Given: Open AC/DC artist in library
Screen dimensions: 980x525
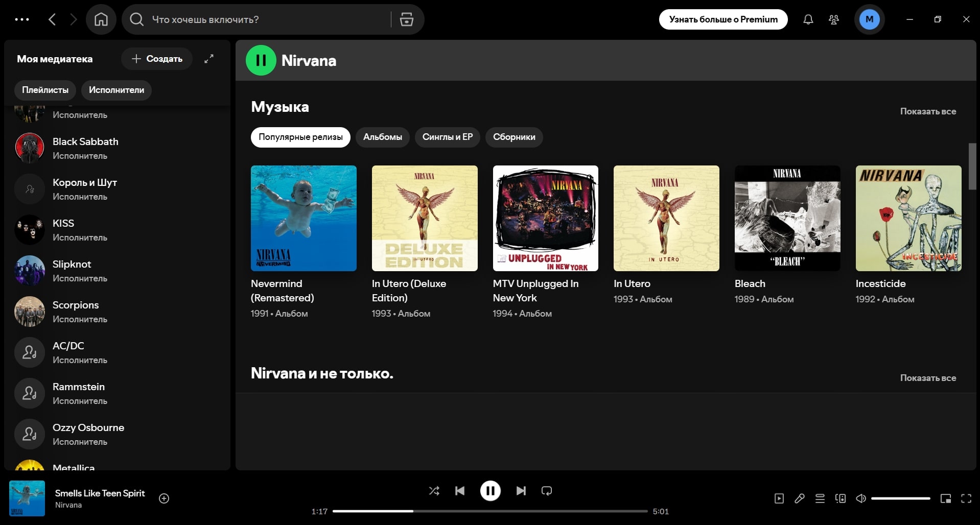Looking at the screenshot, I should point(118,352).
